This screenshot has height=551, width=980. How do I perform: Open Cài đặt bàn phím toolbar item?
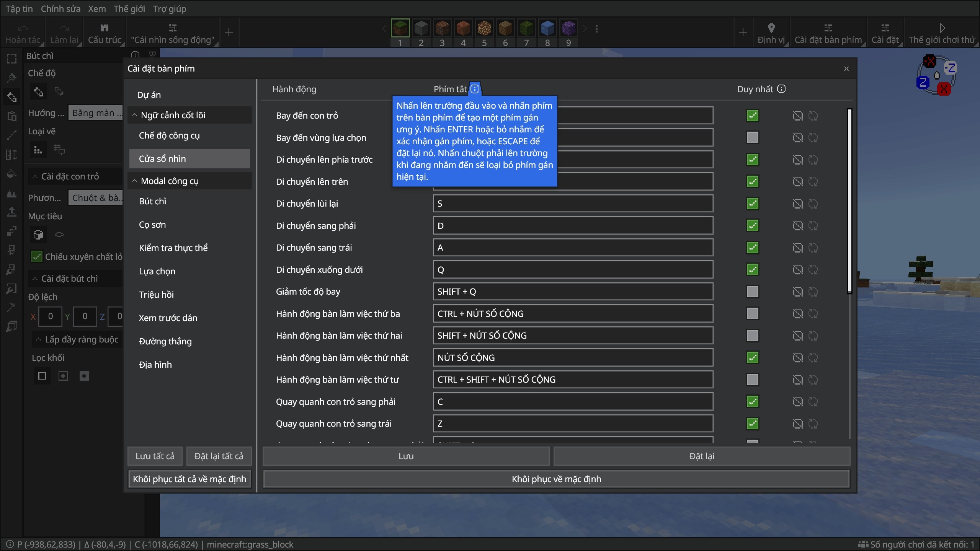click(828, 33)
